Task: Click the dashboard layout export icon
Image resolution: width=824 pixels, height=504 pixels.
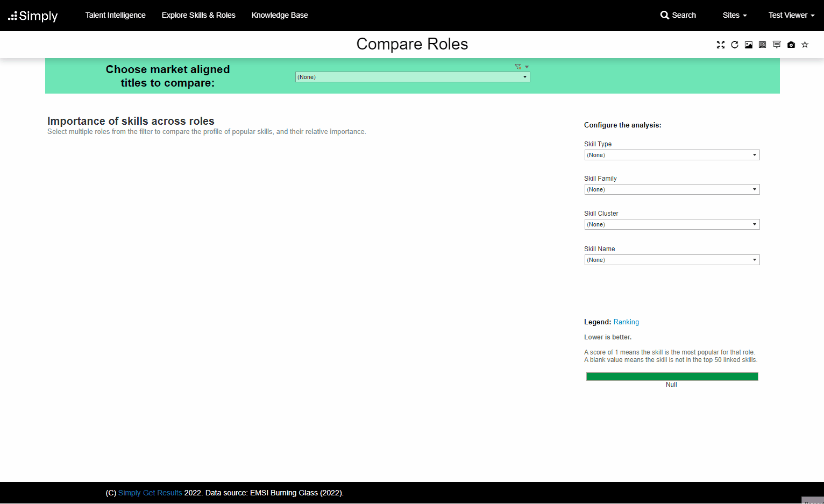Action: 763,45
